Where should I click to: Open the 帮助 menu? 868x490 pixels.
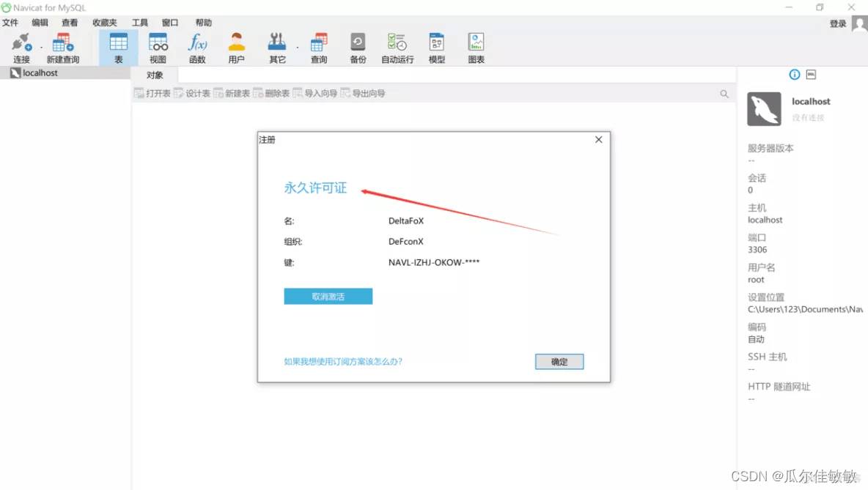coord(203,23)
